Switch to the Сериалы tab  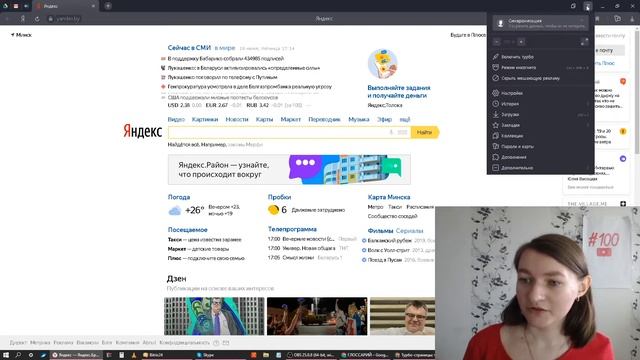pos(409,231)
